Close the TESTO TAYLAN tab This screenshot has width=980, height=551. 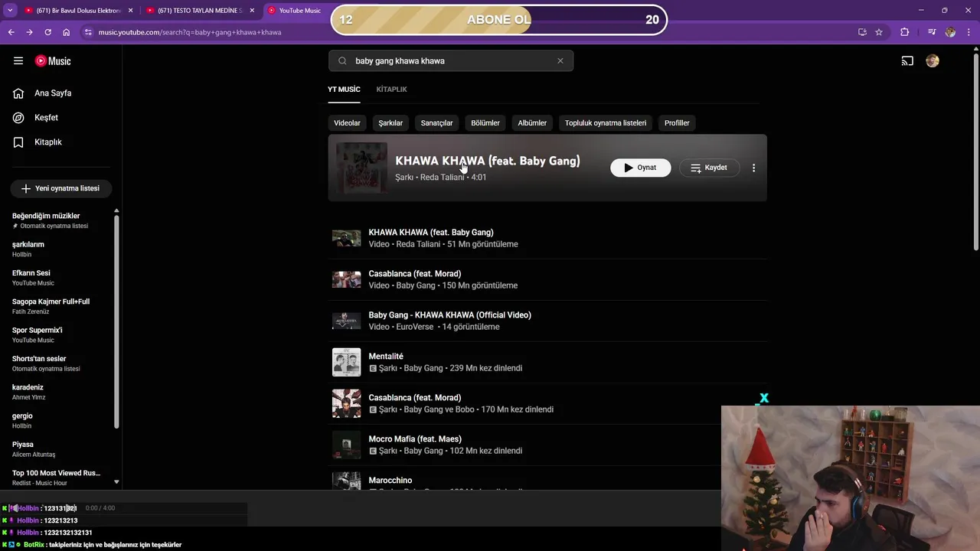252,11
